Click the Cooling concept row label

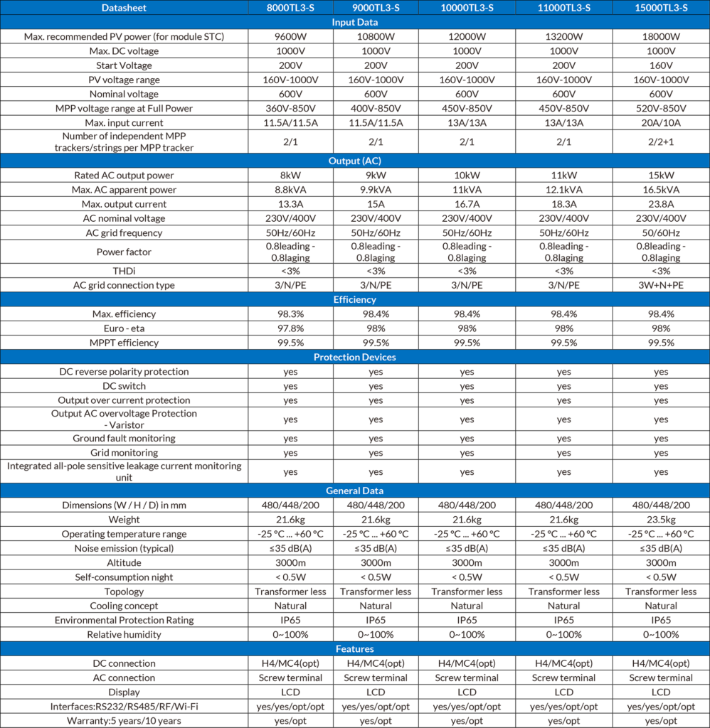click(x=124, y=606)
